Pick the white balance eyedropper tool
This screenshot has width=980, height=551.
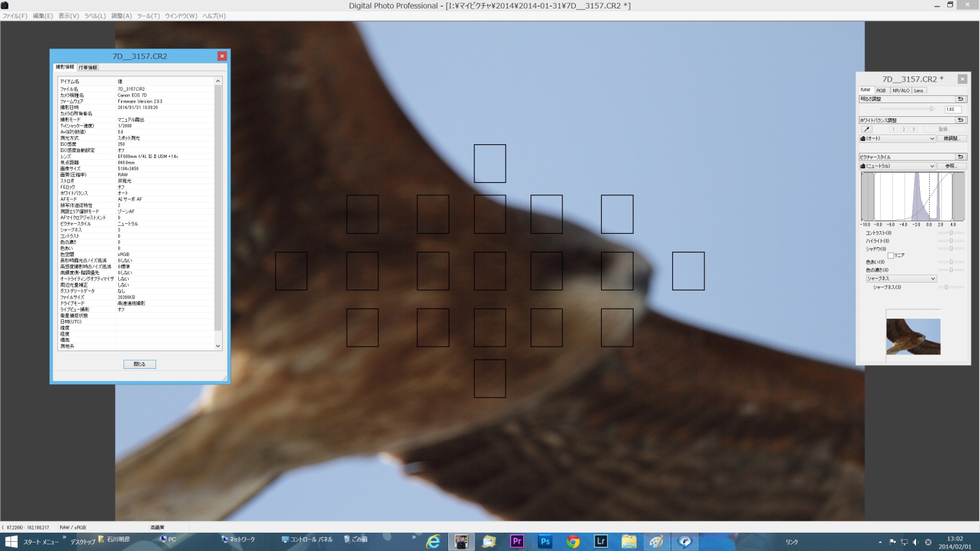866,129
